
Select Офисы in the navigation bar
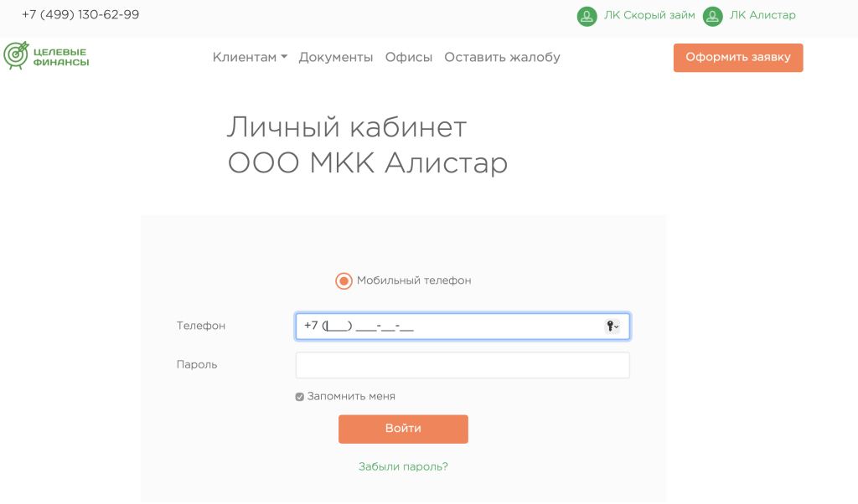pos(409,57)
